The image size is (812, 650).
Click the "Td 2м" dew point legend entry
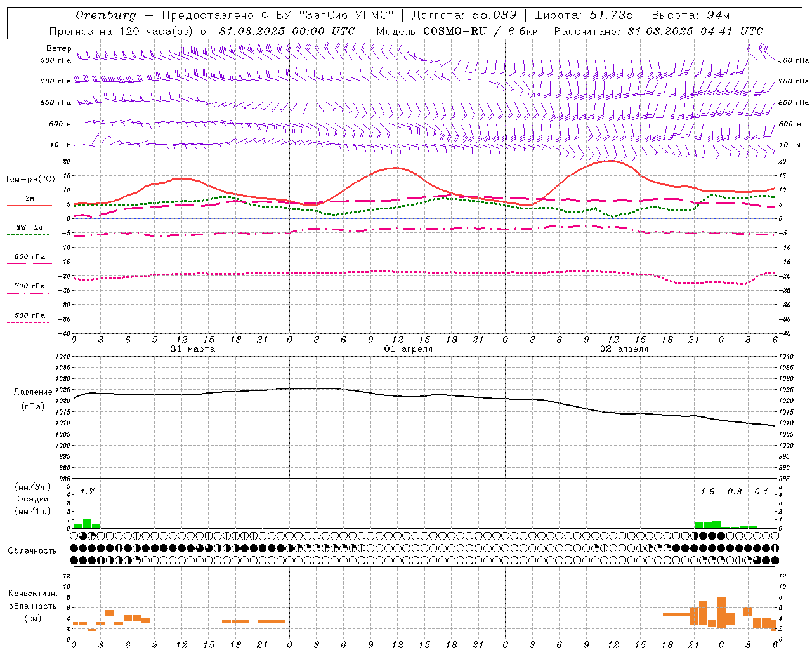30,227
